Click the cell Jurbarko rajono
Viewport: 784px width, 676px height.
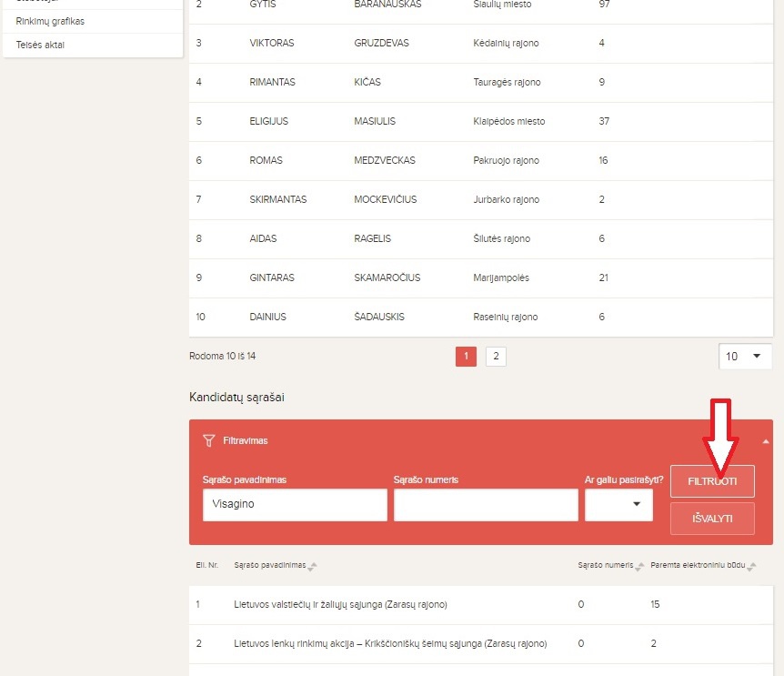coord(506,199)
